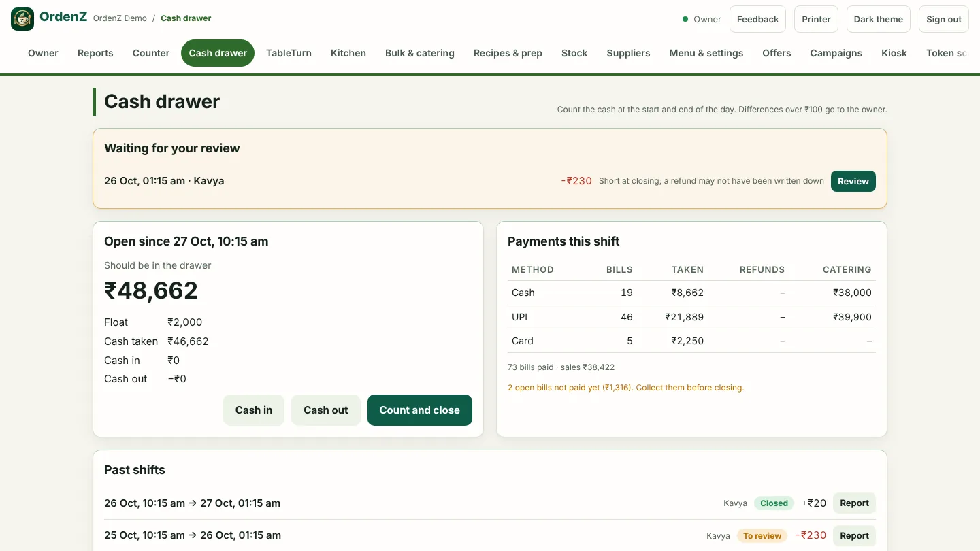
Task: Click the OrdenZ Demo breadcrumb
Action: [x=120, y=18]
